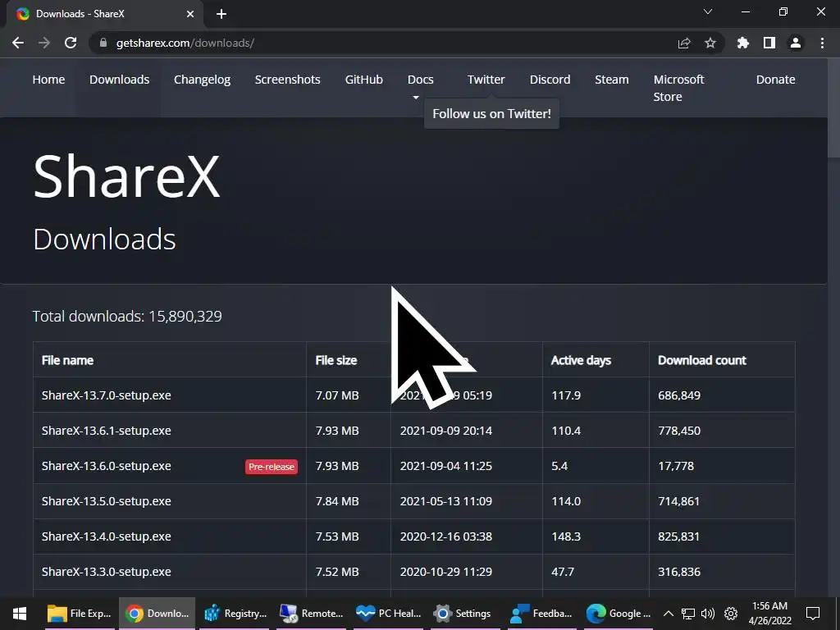Open Feedback Hub from the taskbar
840x630 pixels.
(541, 614)
